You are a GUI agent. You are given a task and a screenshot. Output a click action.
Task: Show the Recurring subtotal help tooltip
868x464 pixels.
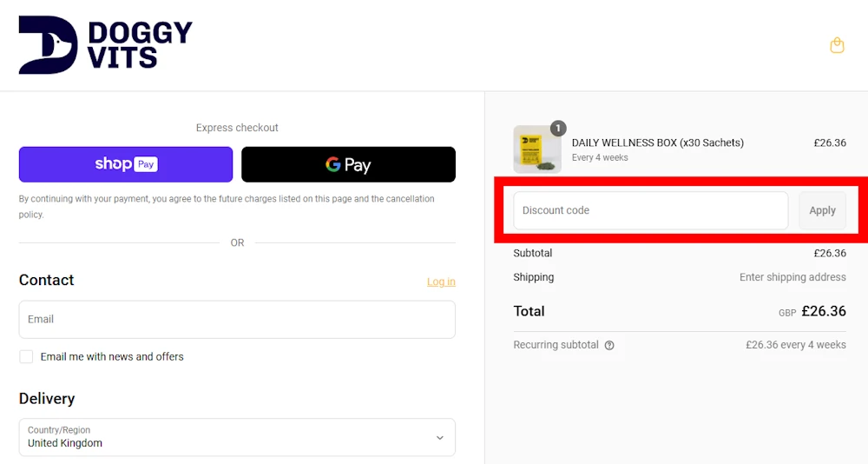tap(609, 345)
